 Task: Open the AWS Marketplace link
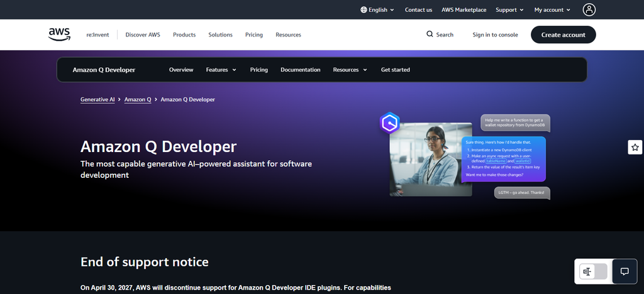(464, 10)
